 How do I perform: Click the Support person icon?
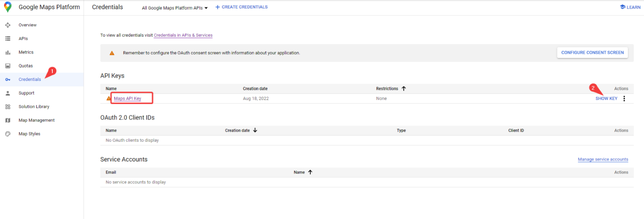[8, 93]
